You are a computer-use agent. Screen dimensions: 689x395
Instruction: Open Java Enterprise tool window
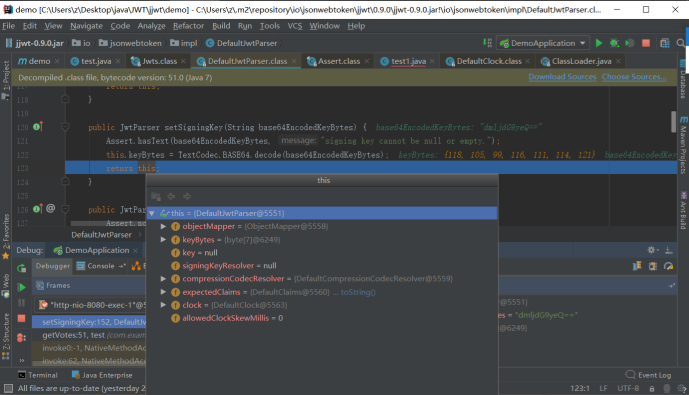click(x=102, y=375)
